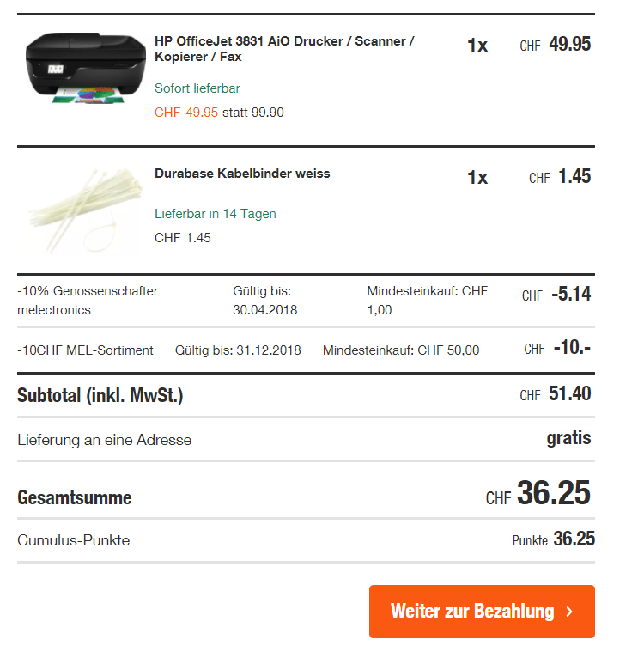Screen dimensions: 644x658
Task: Click the 1x quantity of the HP printer
Action: 477,46
